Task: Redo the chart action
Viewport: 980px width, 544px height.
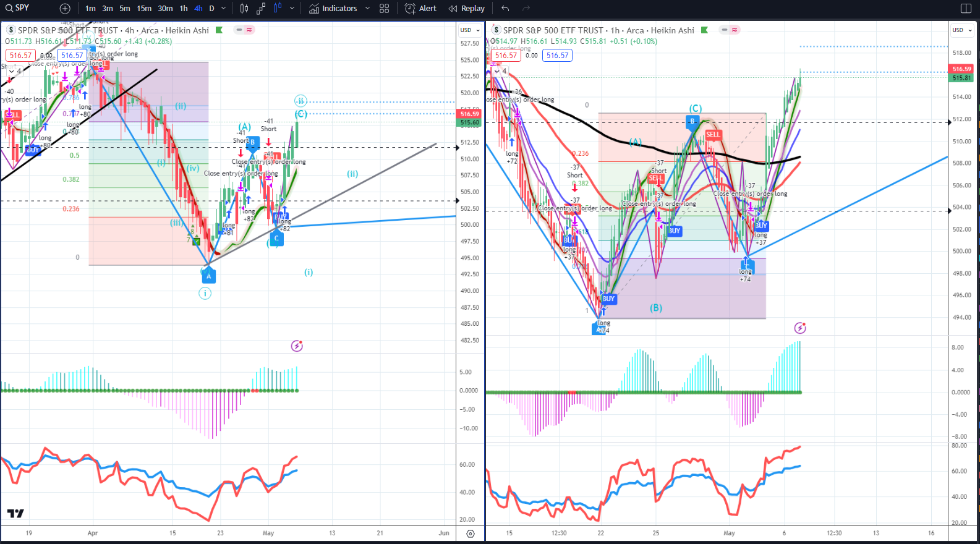Action: pyautogui.click(x=526, y=9)
